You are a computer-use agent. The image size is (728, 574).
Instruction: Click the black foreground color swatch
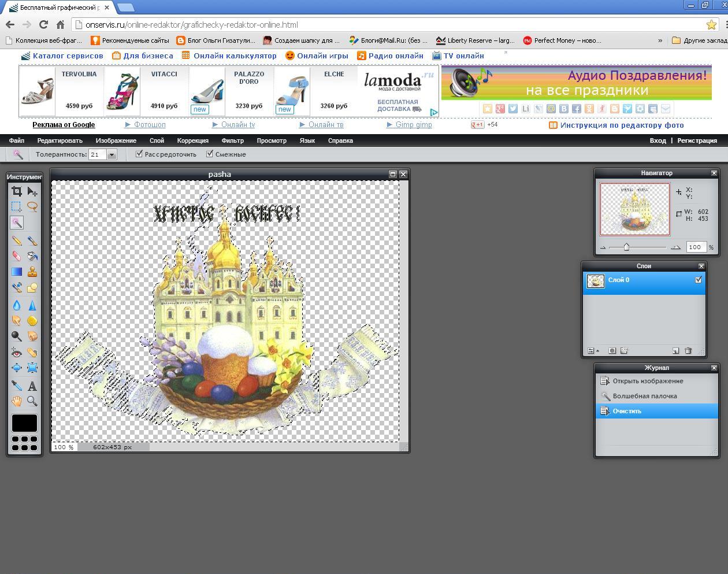click(24, 423)
